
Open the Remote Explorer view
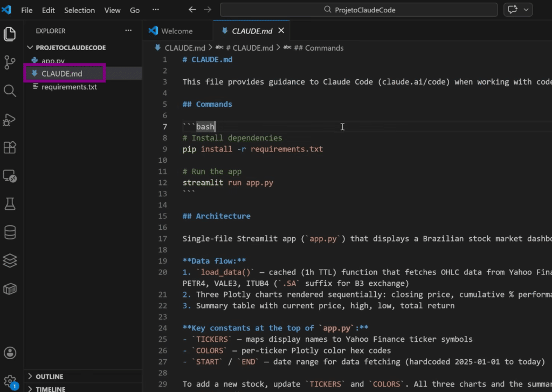(10, 176)
